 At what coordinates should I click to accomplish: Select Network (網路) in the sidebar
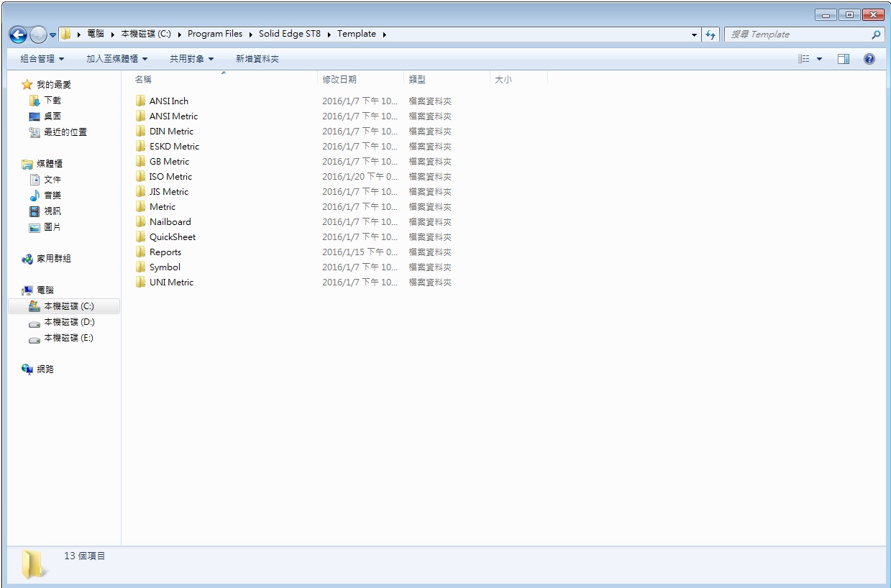tap(45, 369)
